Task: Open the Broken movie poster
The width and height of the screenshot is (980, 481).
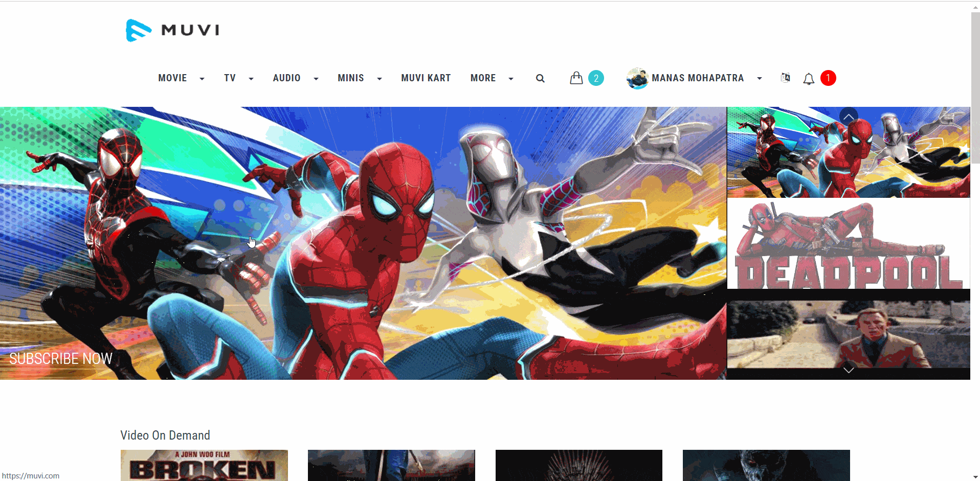Action: [204, 465]
